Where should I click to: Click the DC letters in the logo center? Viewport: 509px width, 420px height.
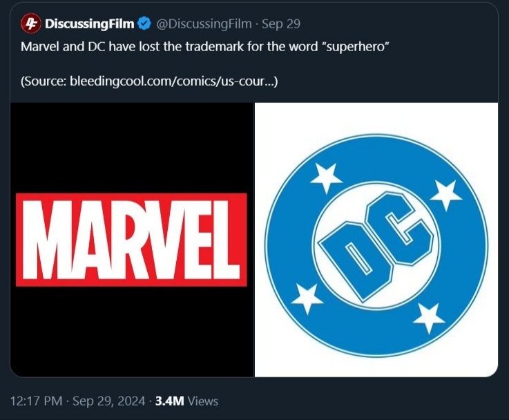click(377, 247)
